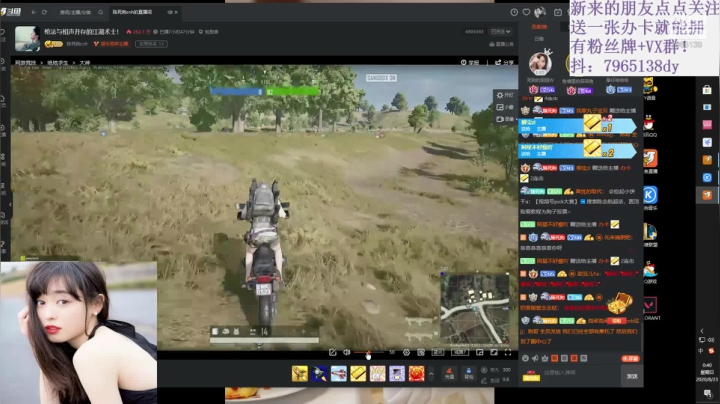Click the recharge button beside gifts
The image size is (720, 404).
tap(450, 373)
